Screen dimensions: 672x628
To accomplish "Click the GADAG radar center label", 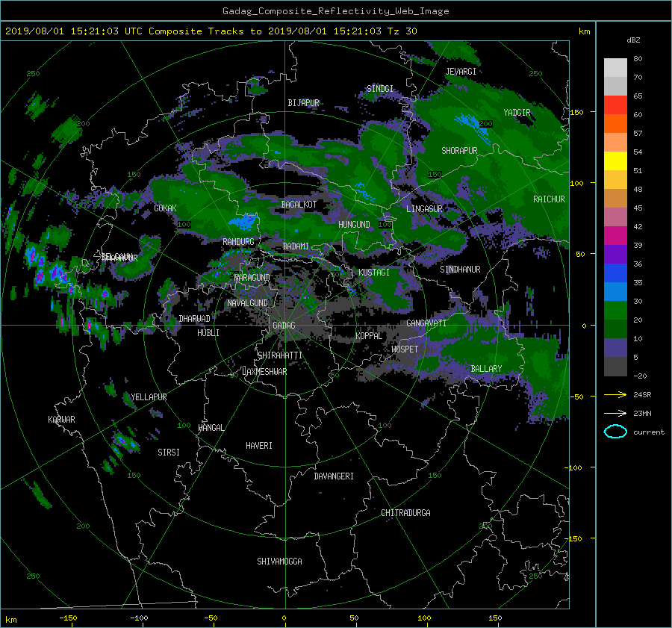I will (x=284, y=326).
